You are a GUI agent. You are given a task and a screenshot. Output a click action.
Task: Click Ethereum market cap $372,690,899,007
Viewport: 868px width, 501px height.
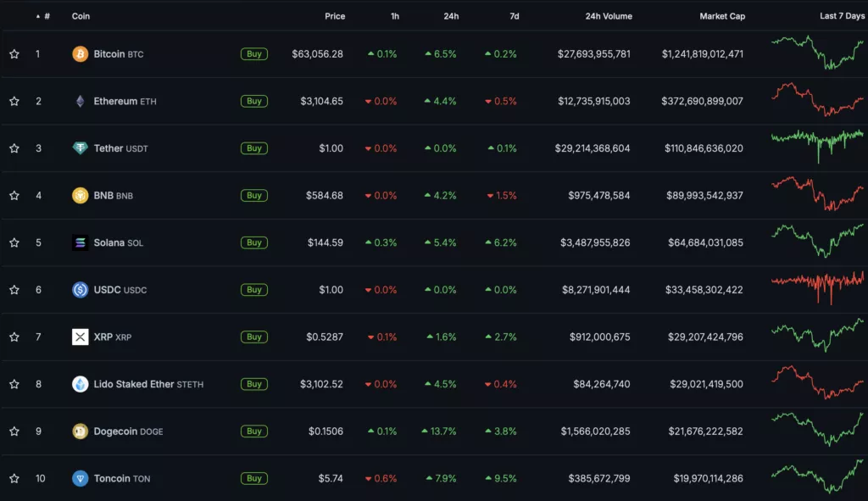pyautogui.click(x=702, y=101)
